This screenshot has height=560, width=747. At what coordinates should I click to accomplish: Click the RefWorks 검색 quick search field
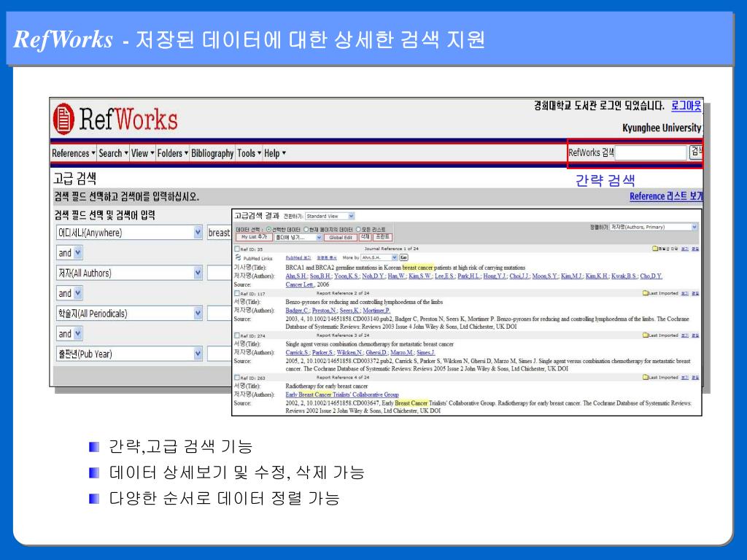(651, 153)
